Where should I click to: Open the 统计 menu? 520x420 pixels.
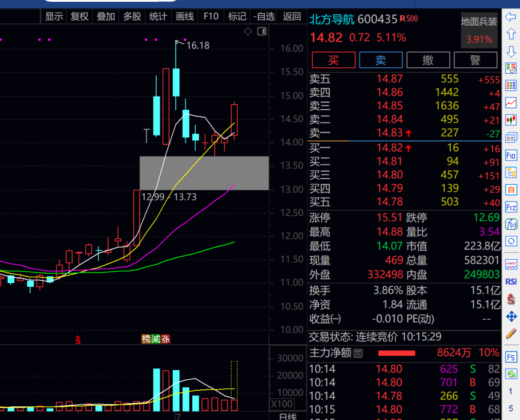[x=158, y=16]
